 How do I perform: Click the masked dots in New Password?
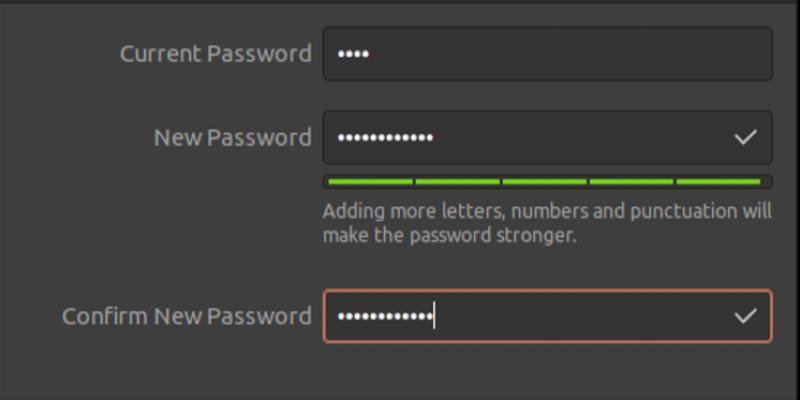pos(385,137)
